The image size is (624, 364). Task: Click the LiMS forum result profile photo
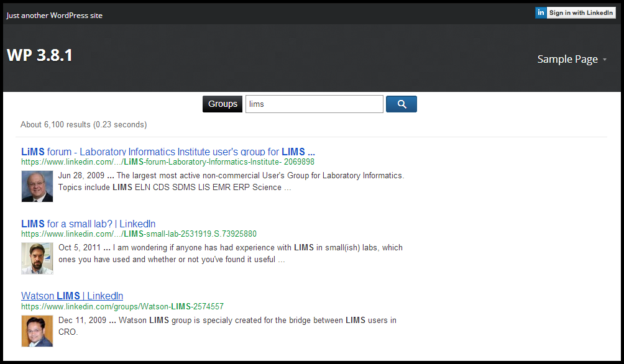click(x=37, y=186)
